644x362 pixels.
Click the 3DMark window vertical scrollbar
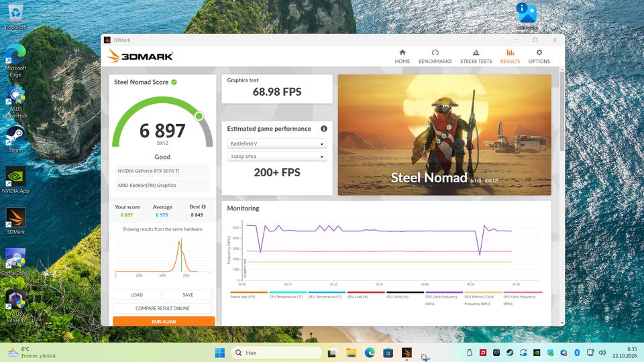(x=562, y=111)
